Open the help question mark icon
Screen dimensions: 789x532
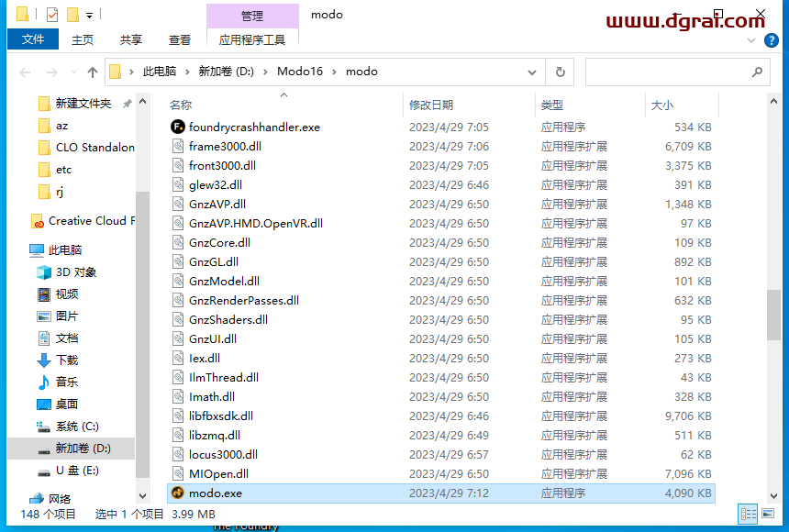pyautogui.click(x=771, y=40)
